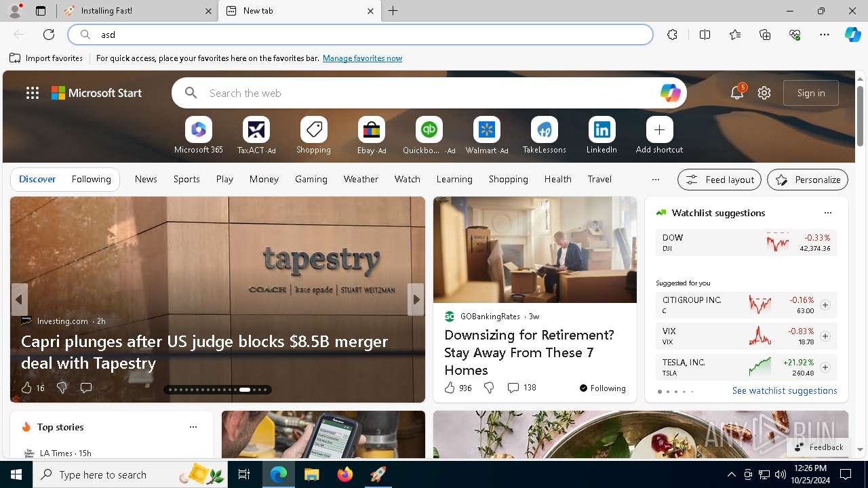Open Microsoft Start page settings gear
Viewport: 868px width, 488px height.
tap(764, 93)
